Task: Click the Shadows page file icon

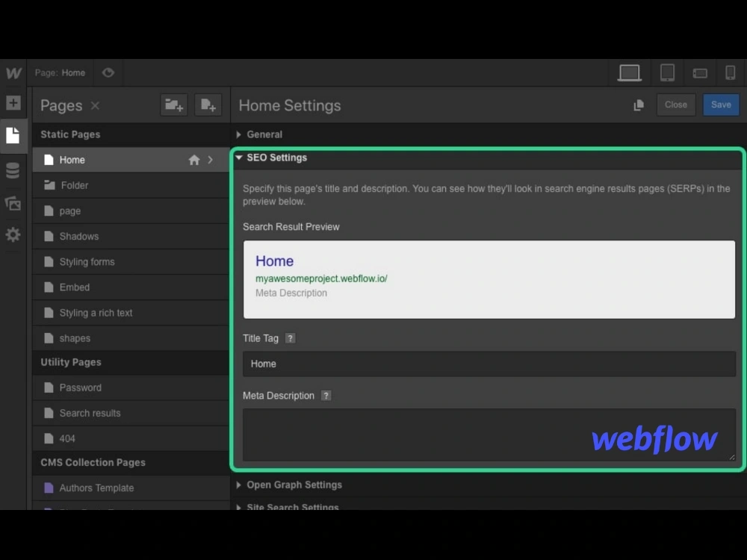Action: click(x=49, y=236)
